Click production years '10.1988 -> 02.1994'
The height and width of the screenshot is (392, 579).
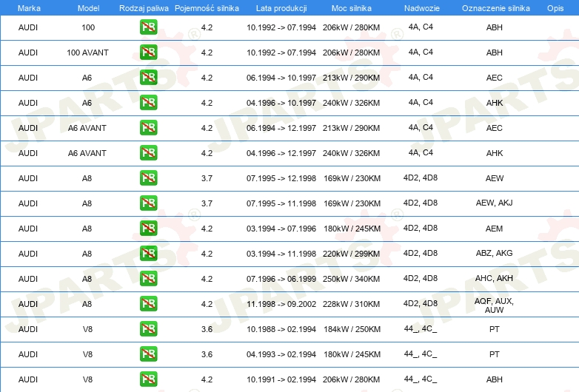281,329
